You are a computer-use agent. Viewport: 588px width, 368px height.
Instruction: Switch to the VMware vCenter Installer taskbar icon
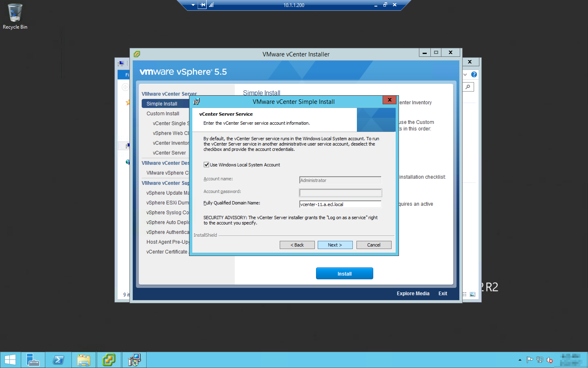point(109,360)
